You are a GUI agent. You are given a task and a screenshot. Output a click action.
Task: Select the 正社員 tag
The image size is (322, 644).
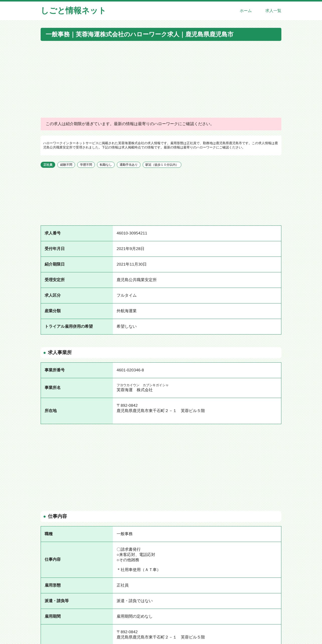click(x=48, y=165)
